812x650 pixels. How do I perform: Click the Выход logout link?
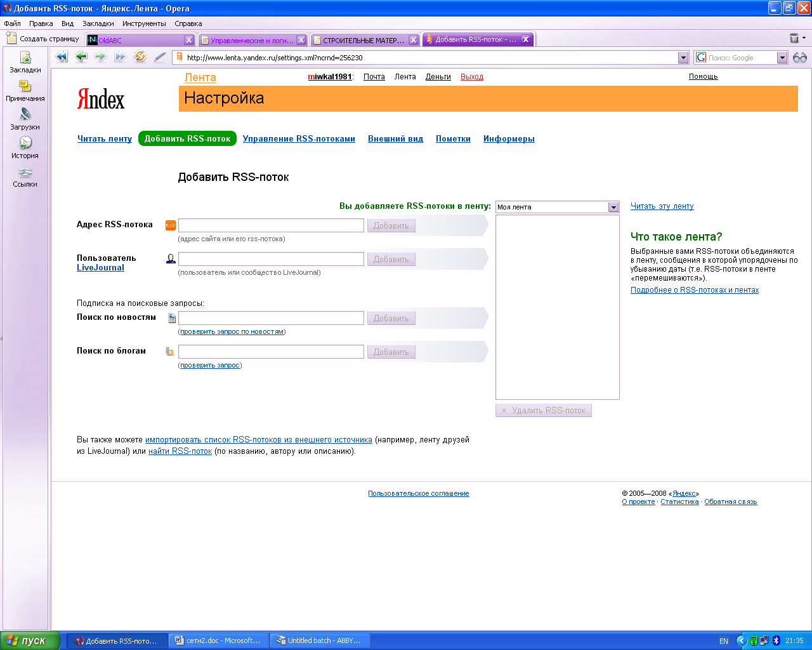coord(472,77)
